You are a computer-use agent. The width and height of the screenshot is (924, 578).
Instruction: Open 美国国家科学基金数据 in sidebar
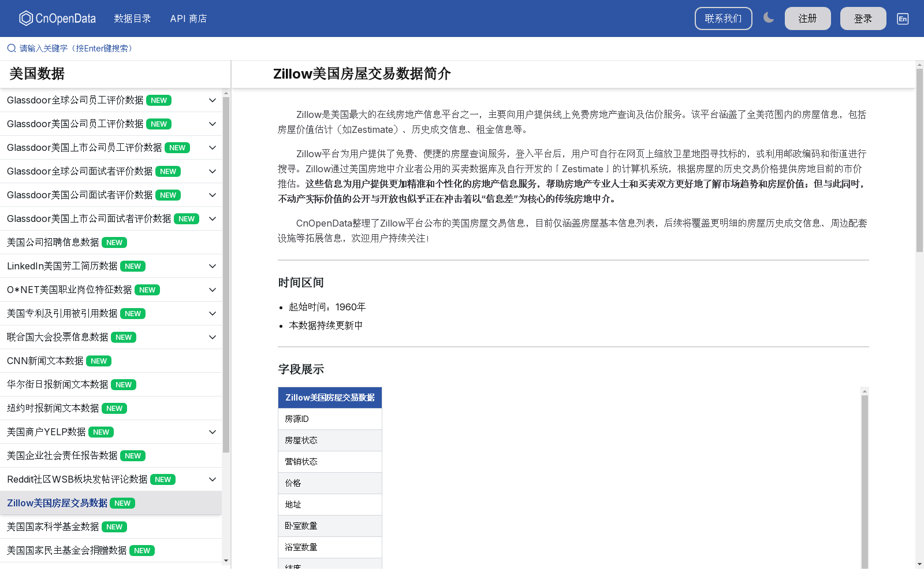click(111, 527)
